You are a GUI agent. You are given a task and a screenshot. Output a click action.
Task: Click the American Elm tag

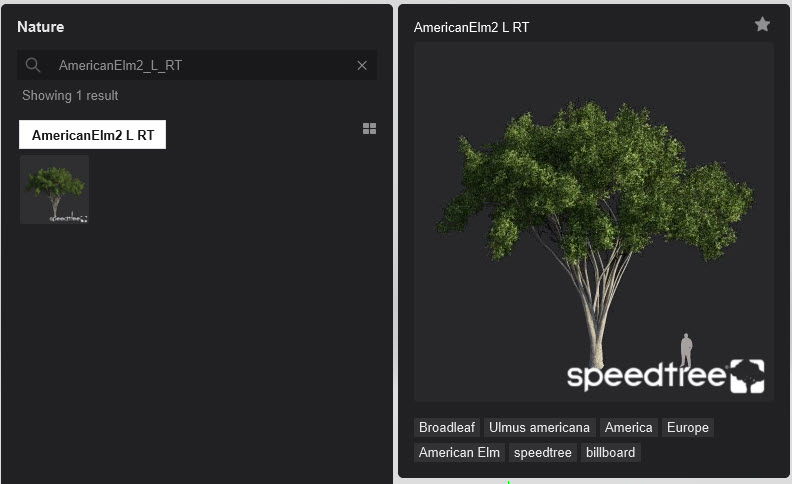[x=459, y=452]
